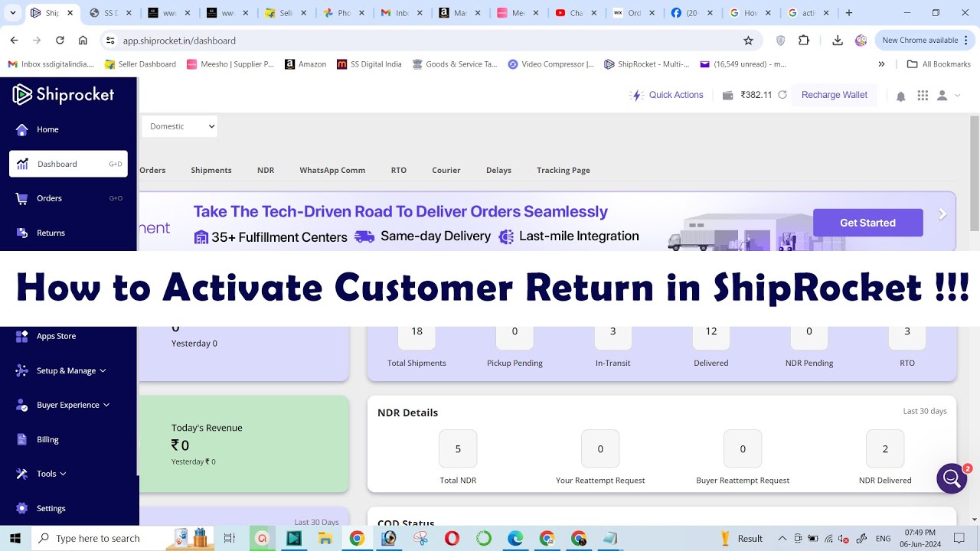Show more bookmarks chevron
The height and width of the screenshot is (551, 980).
pos(882,64)
